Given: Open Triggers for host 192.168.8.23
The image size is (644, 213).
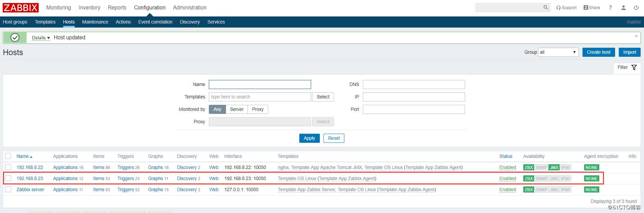Looking at the screenshot, I should pos(125,178).
